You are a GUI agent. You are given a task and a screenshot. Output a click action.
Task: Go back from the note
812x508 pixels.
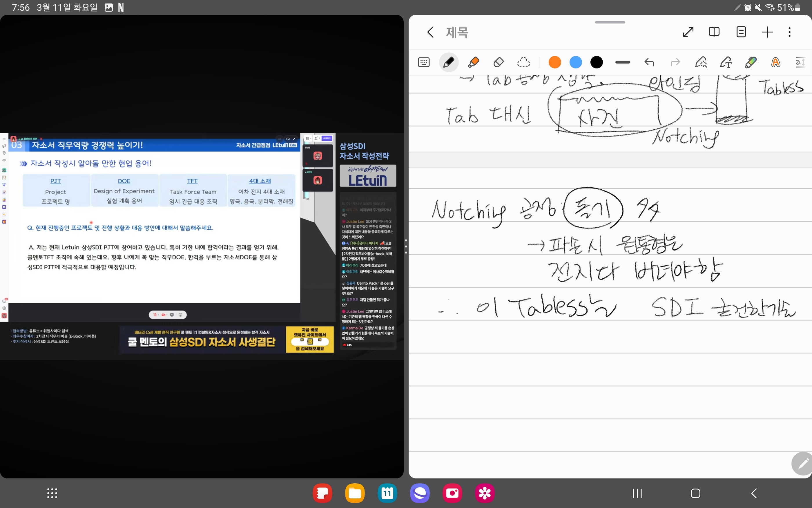coord(430,32)
